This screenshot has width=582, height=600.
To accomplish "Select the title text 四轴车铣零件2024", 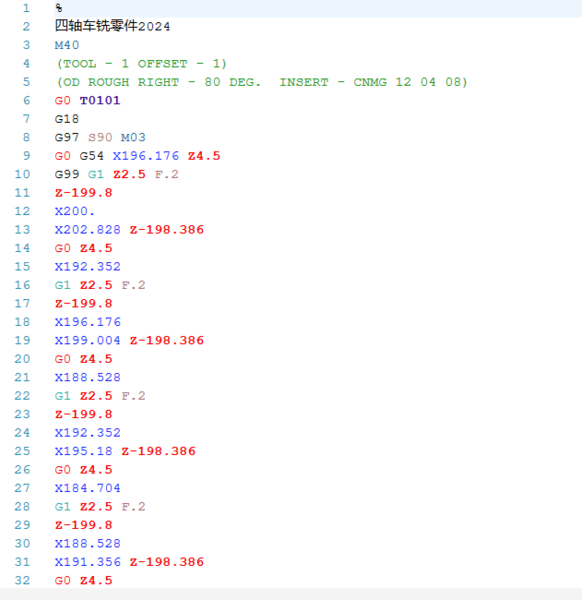I will point(112,26).
